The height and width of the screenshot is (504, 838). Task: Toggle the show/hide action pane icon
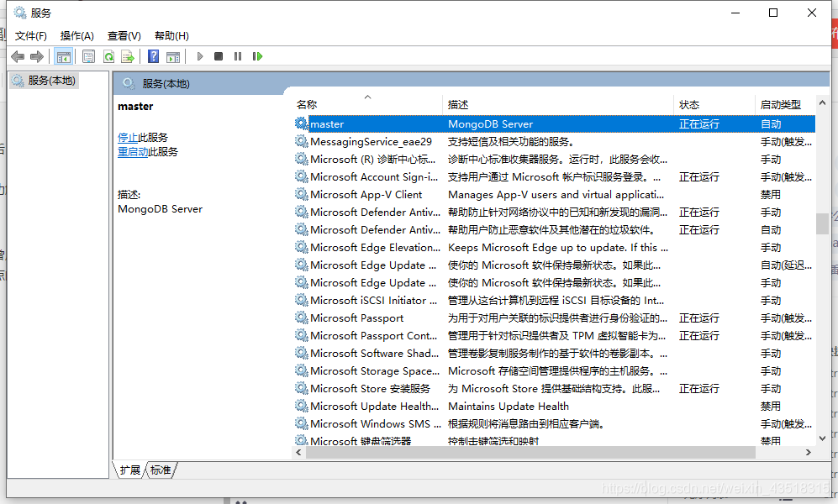click(x=173, y=56)
